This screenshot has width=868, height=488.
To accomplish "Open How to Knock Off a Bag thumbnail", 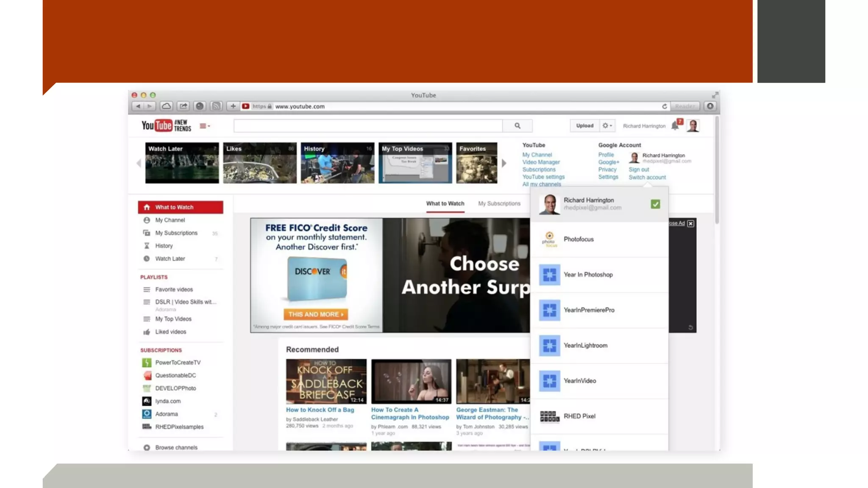I will pyautogui.click(x=326, y=381).
